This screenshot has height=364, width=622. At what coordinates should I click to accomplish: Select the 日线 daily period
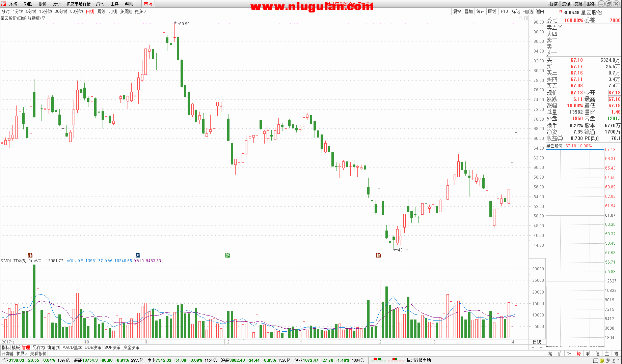pyautogui.click(x=90, y=11)
